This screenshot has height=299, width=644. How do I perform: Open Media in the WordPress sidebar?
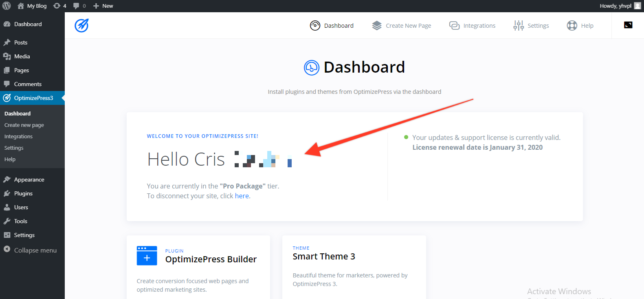22,56
